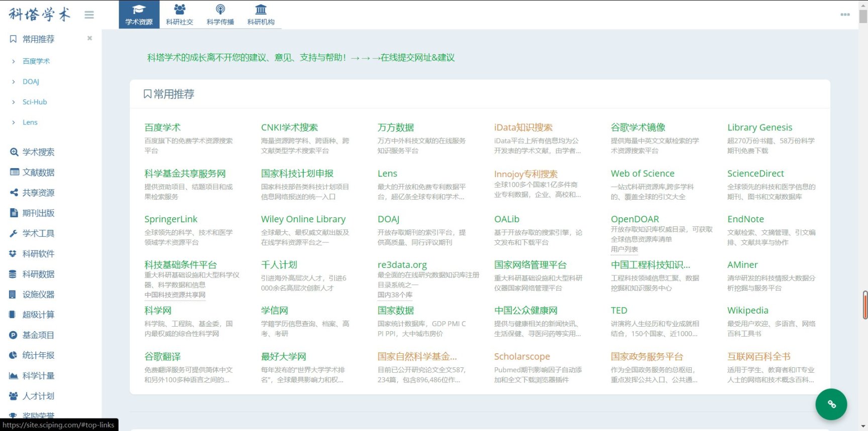Expand the DOAJ sidebar chevron
The height and width of the screenshot is (431, 868).
pyautogui.click(x=14, y=82)
